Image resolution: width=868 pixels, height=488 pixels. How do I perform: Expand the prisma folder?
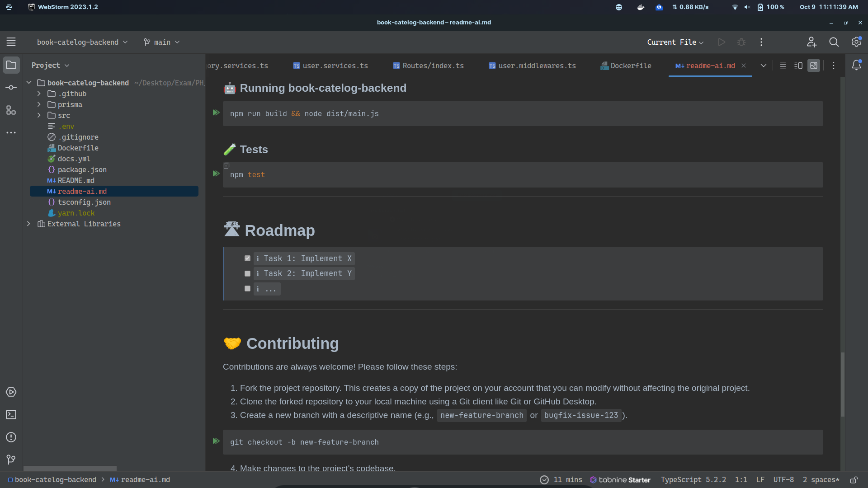[x=39, y=104]
